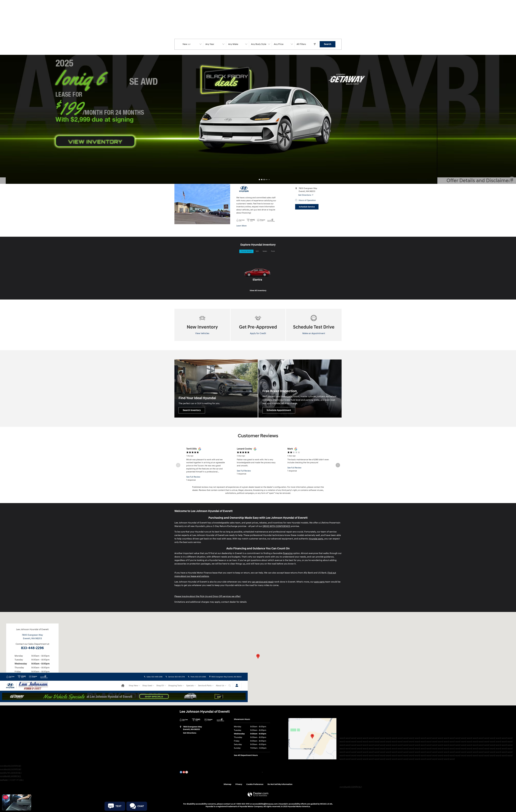Click Hope on Wheels logo in blue top bar
This screenshot has width=516, height=812.
(44, 677)
